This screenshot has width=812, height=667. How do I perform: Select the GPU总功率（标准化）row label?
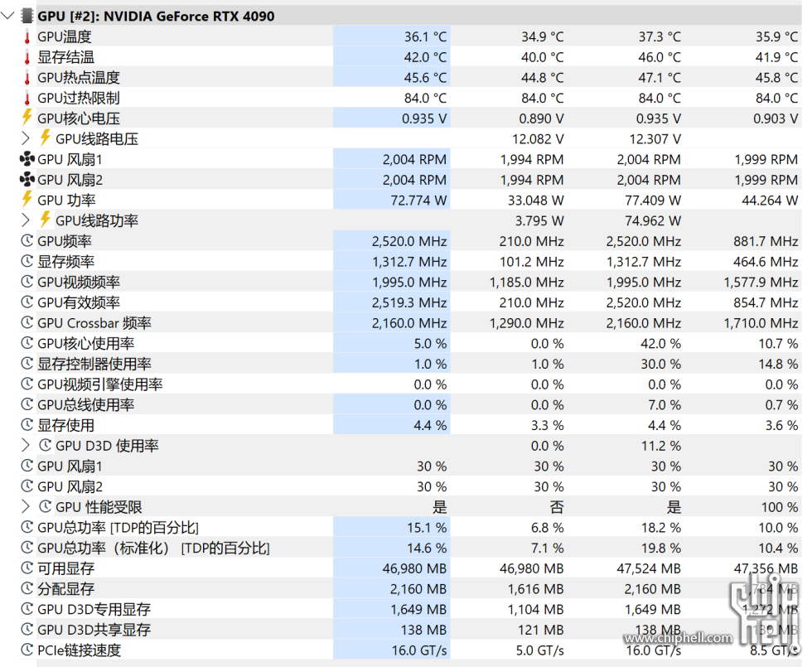(x=154, y=548)
